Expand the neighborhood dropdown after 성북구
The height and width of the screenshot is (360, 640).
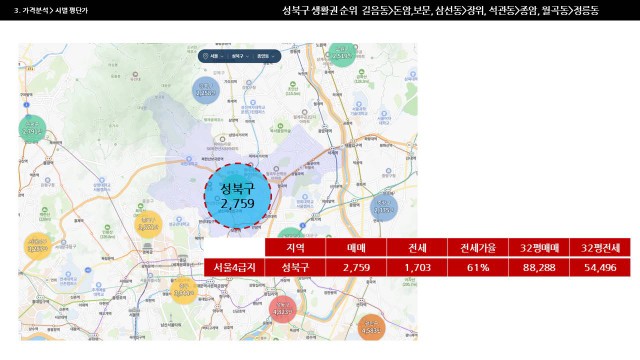coord(266,56)
